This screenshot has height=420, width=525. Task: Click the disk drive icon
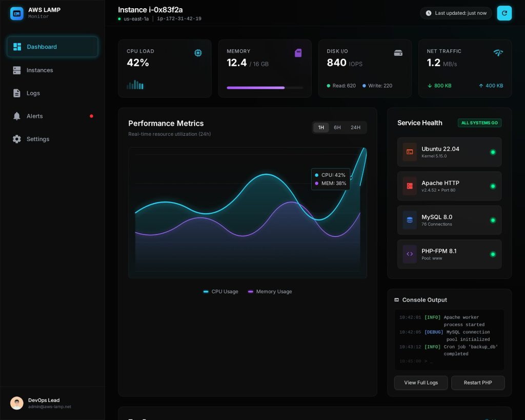click(398, 53)
